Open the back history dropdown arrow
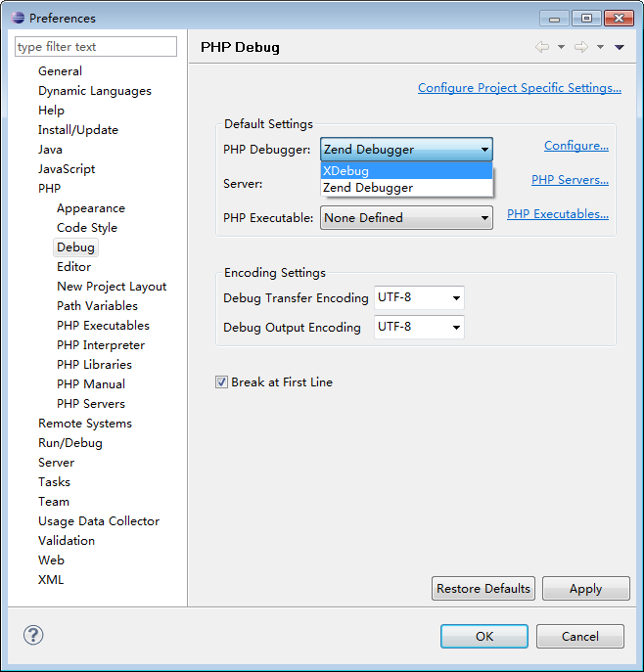The image size is (644, 672). [x=561, y=47]
